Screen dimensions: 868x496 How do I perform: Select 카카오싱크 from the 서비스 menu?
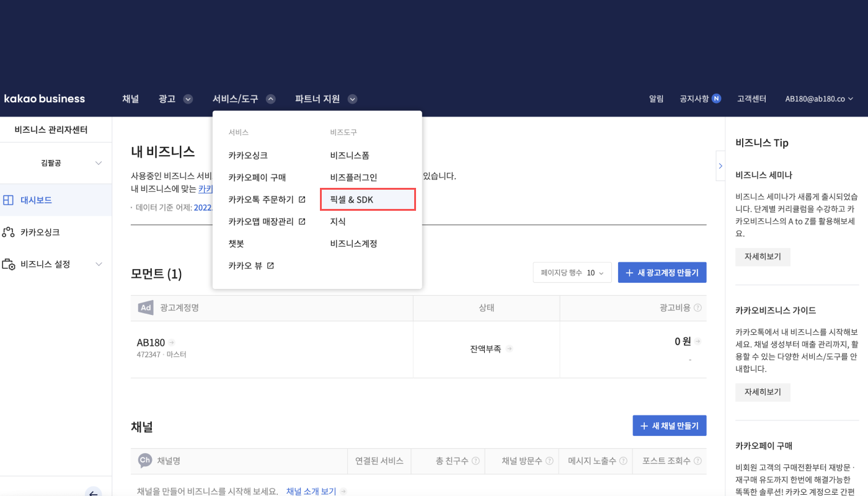tap(248, 156)
